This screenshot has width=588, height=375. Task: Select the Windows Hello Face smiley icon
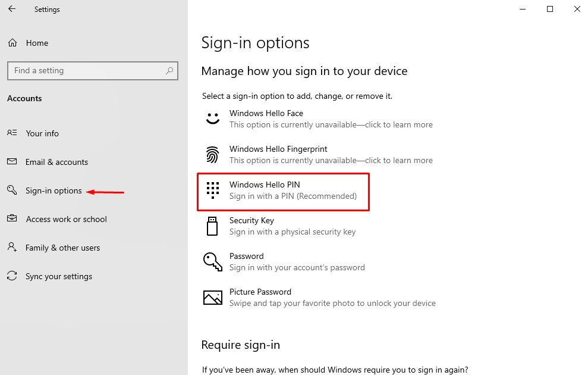tap(212, 118)
